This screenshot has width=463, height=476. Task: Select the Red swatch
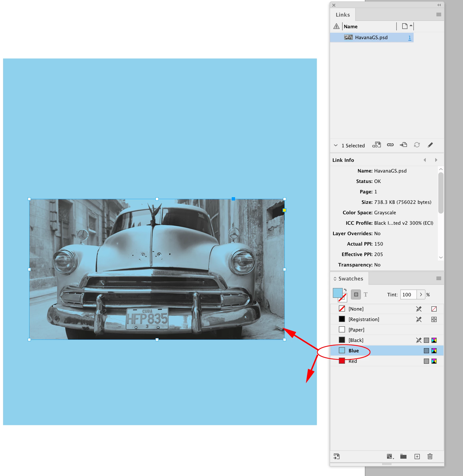(353, 361)
